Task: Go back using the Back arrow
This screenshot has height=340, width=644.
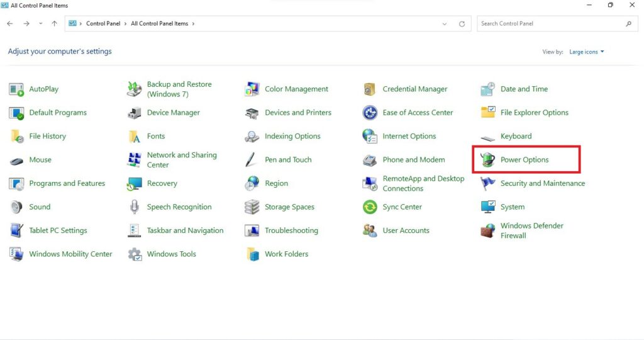Action: (10, 24)
